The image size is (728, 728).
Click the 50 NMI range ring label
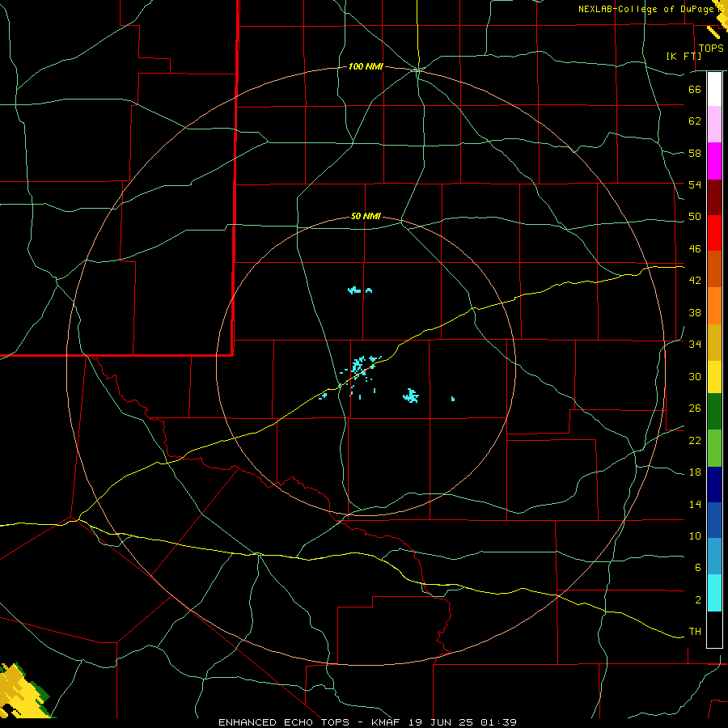[366, 216]
